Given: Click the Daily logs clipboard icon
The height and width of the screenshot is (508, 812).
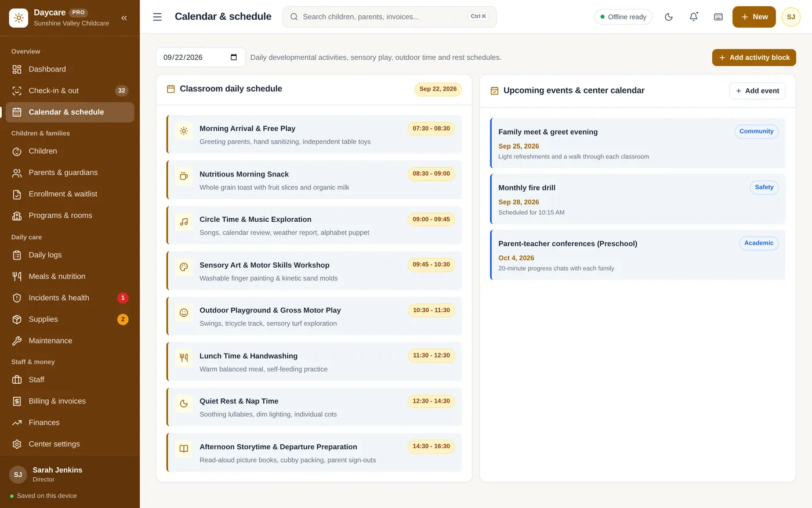Looking at the screenshot, I should tap(17, 255).
